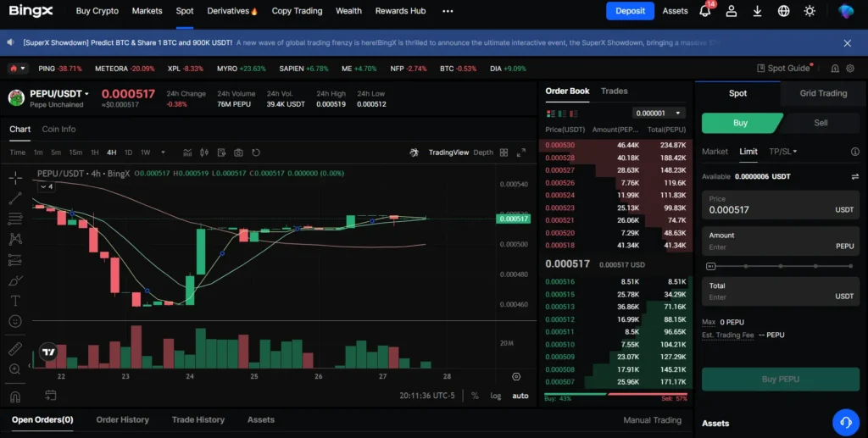
Task: Open the Order History tab
Action: 122,419
